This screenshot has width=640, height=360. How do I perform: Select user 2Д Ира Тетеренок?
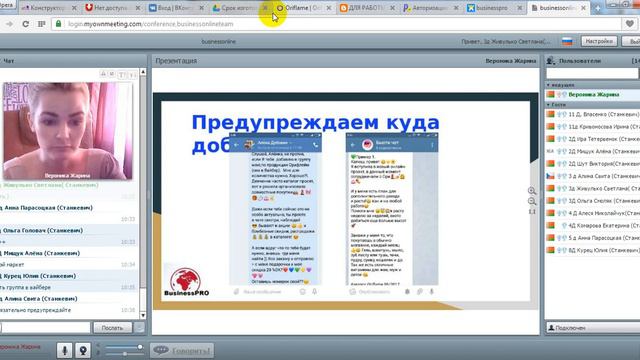pyautogui.click(x=593, y=139)
